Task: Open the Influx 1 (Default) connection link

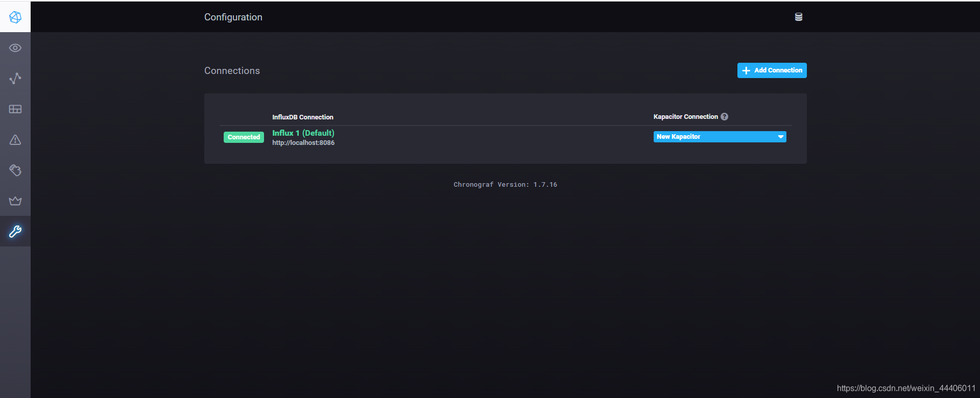Action: (303, 133)
